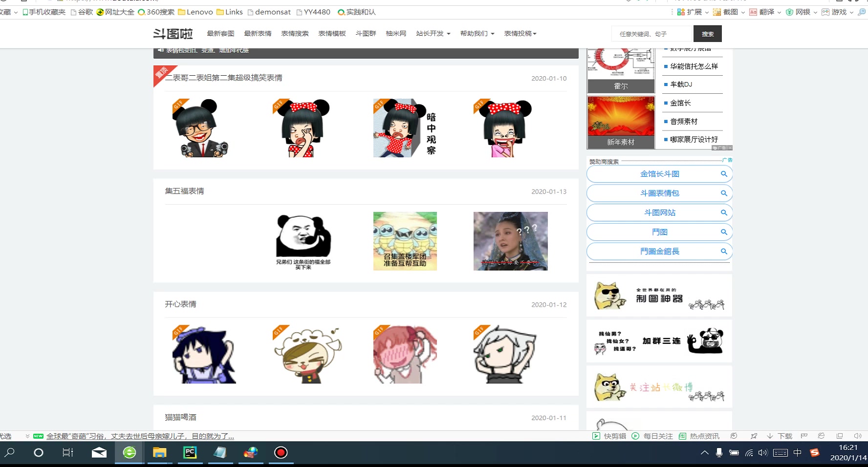Expand the 站长开发 dropdown
868x467 pixels.
tap(433, 34)
